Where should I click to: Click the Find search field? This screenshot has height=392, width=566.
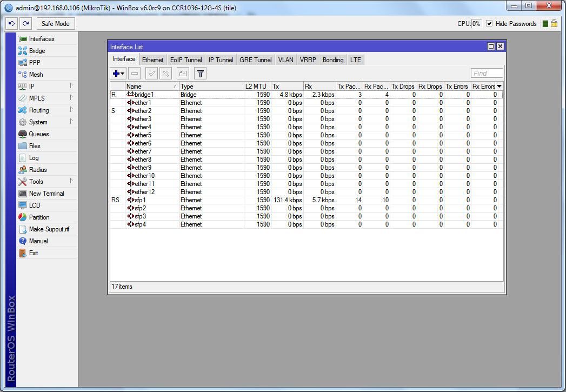pyautogui.click(x=487, y=74)
